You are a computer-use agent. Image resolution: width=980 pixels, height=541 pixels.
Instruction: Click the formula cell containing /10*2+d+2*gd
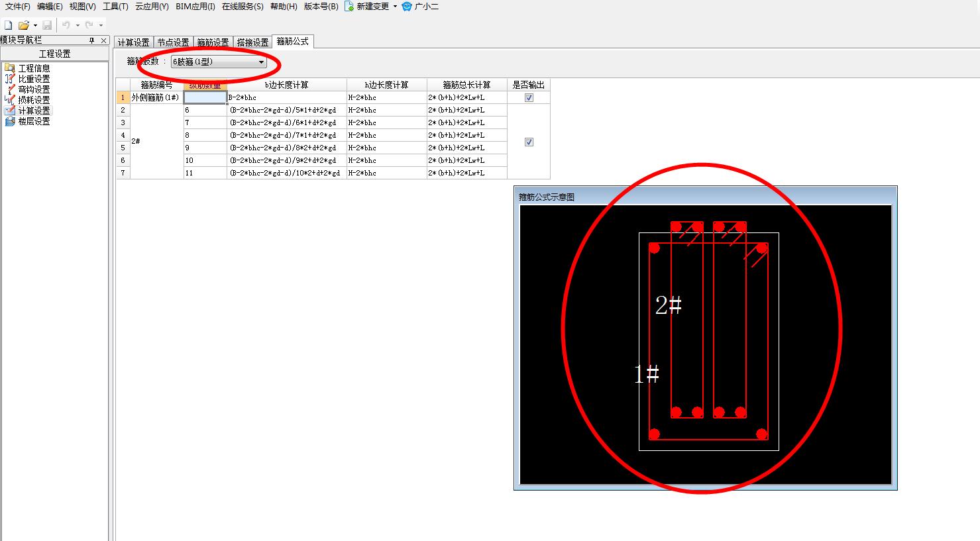(287, 173)
